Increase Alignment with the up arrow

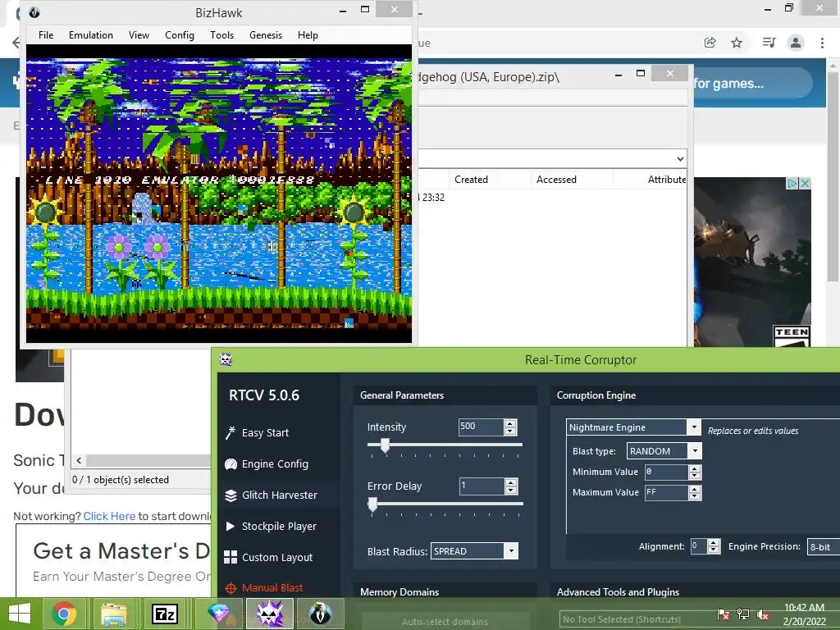tap(713, 543)
